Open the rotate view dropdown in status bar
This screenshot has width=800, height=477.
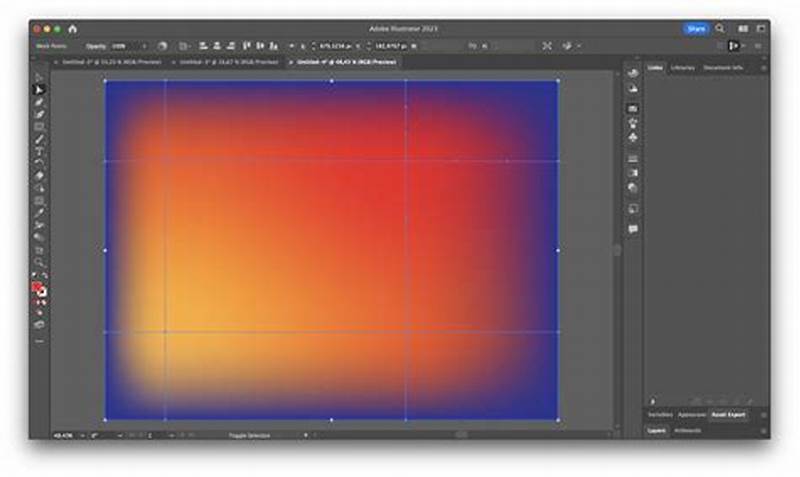[120, 436]
